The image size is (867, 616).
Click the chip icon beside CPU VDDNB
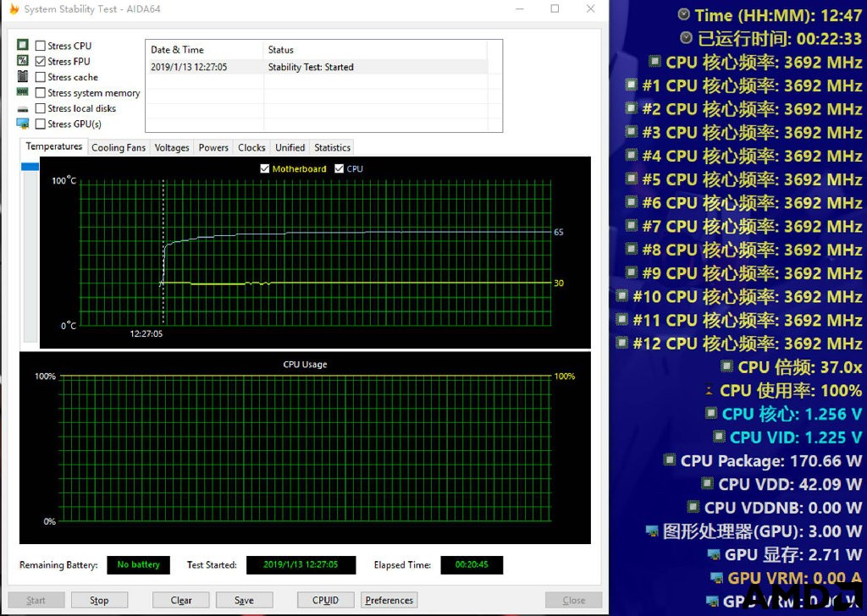click(693, 507)
